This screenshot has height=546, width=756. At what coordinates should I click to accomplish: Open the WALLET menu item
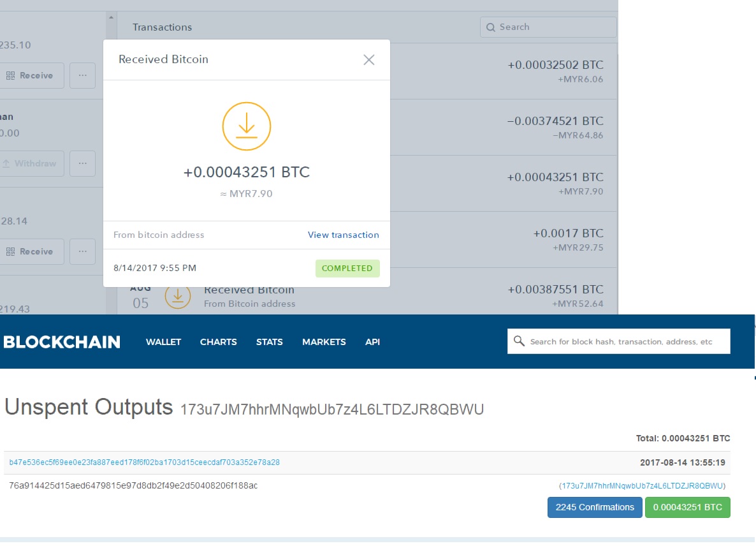(x=163, y=342)
